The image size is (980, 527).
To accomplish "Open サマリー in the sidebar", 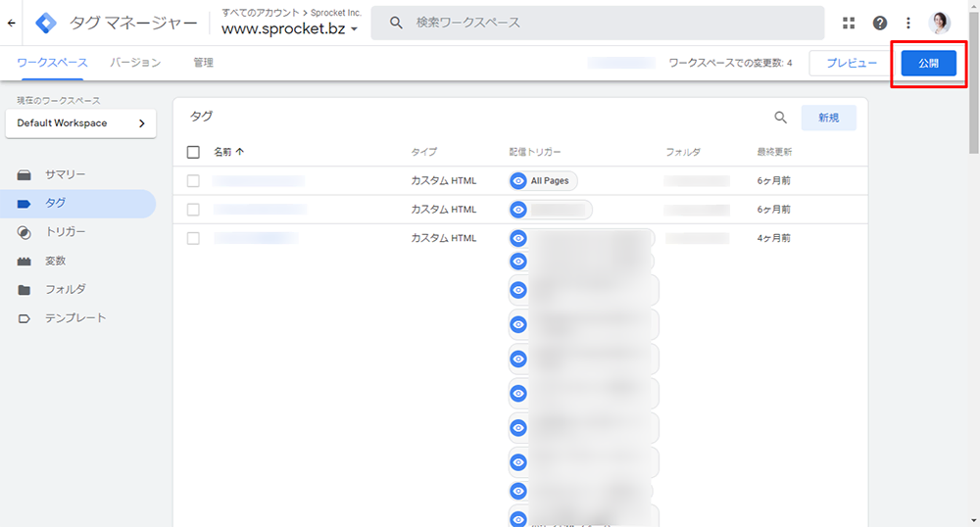I will (x=65, y=174).
